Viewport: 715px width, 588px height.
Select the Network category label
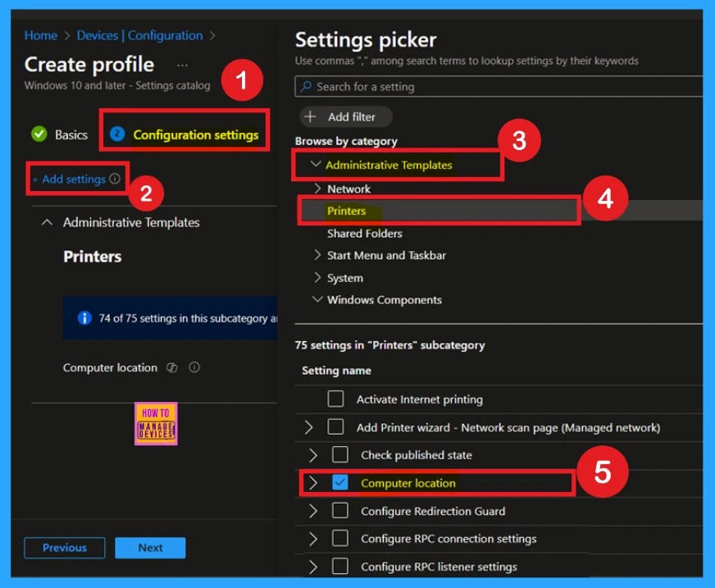(348, 189)
